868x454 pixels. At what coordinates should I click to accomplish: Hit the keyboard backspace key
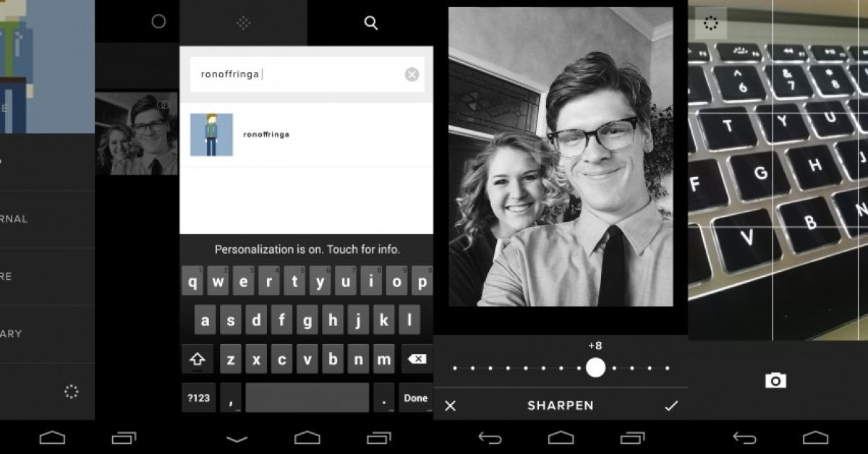[x=417, y=359]
